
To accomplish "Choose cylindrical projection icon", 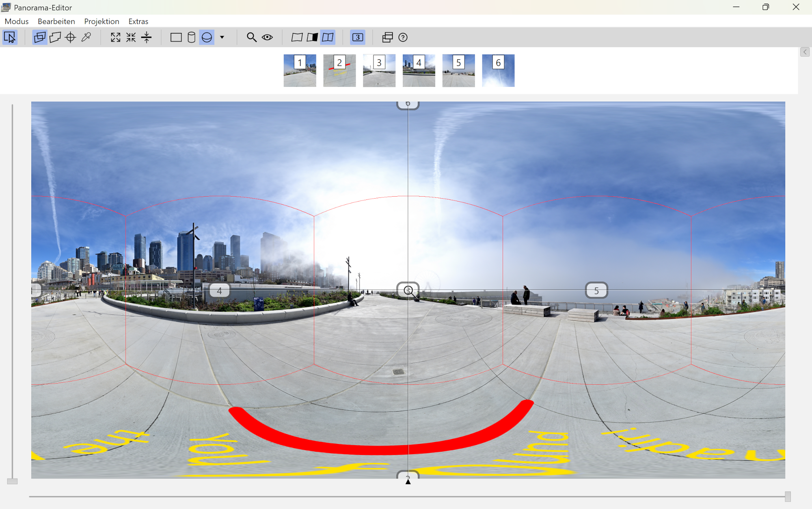I will pyautogui.click(x=191, y=37).
